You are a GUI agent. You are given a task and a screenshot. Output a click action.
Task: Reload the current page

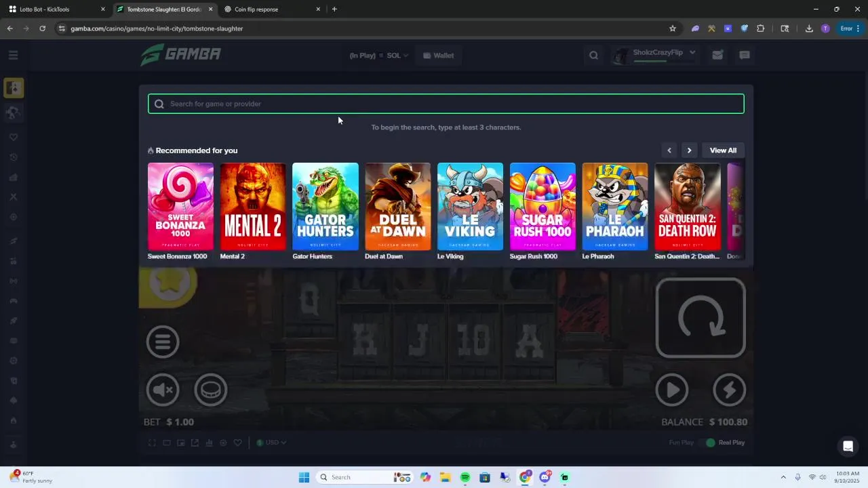[42, 28]
